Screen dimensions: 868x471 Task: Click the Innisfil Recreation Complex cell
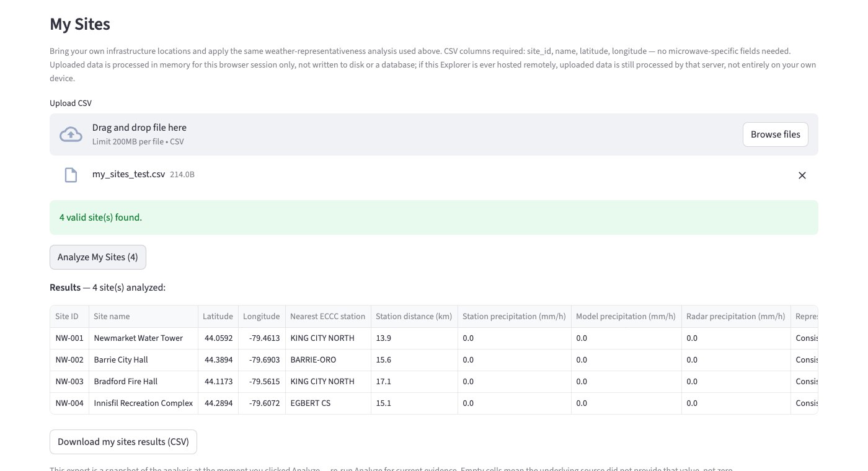click(143, 403)
